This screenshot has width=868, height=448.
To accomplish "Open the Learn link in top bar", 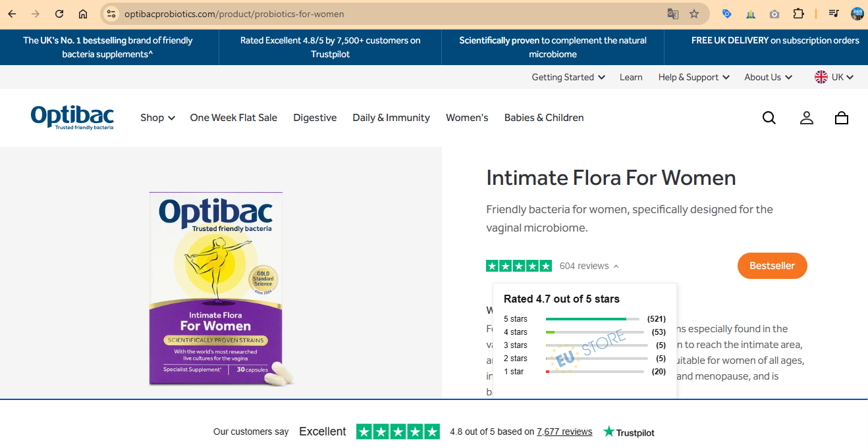I will 631,77.
